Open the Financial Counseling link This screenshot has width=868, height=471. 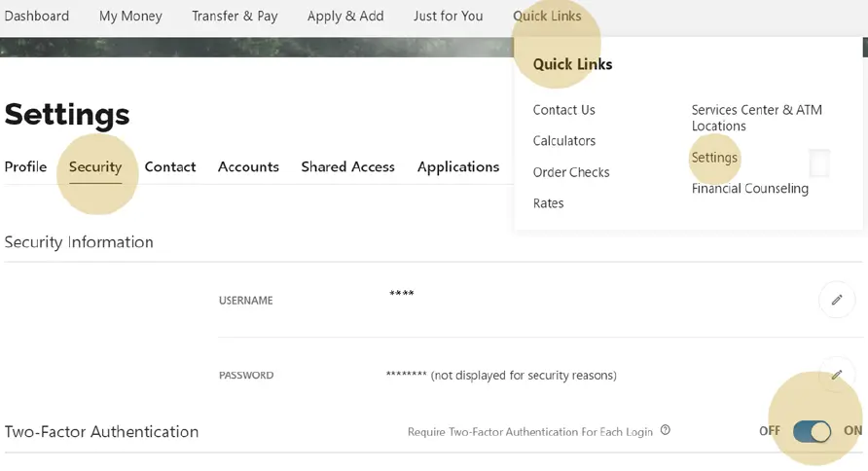749,189
